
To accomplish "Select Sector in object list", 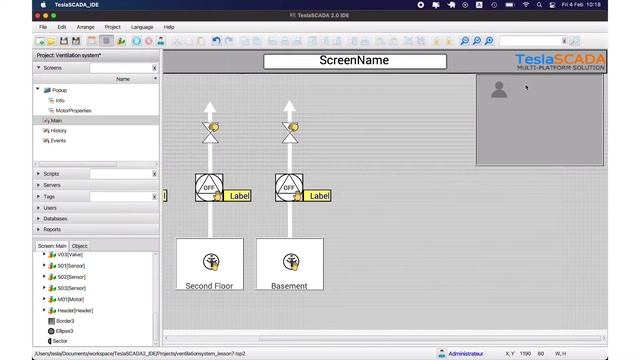I will point(60,341).
